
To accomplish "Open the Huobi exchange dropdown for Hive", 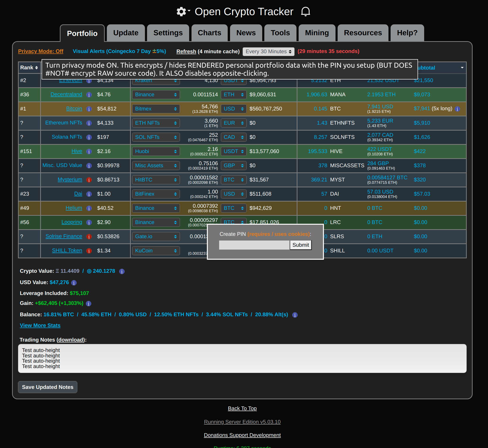I will (x=156, y=151).
